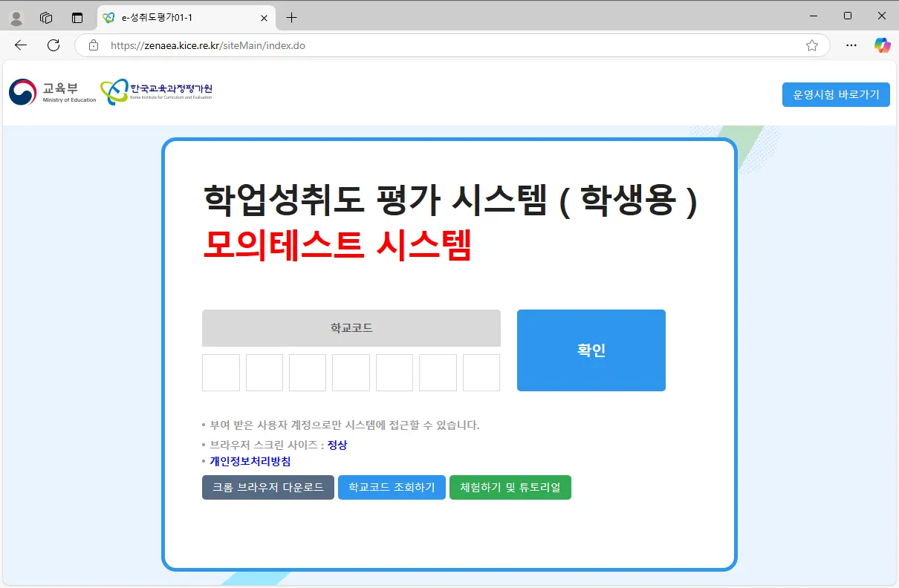Add this page to favorites via star icon
This screenshot has width=899, height=588.
812,45
